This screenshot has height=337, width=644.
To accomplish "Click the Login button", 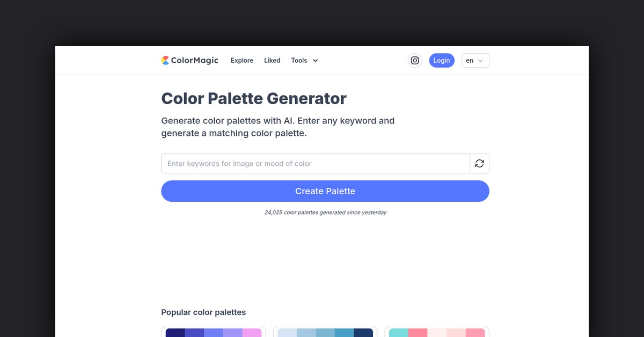I will [441, 60].
